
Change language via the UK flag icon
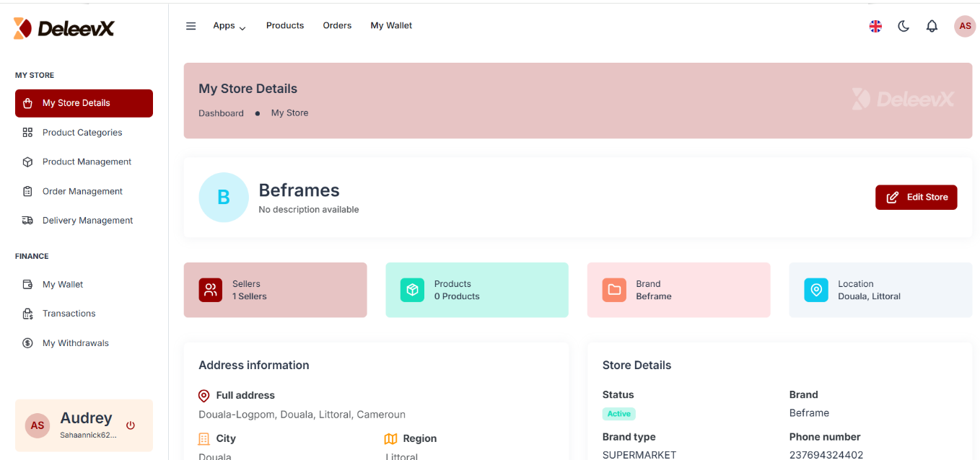pyautogui.click(x=875, y=26)
